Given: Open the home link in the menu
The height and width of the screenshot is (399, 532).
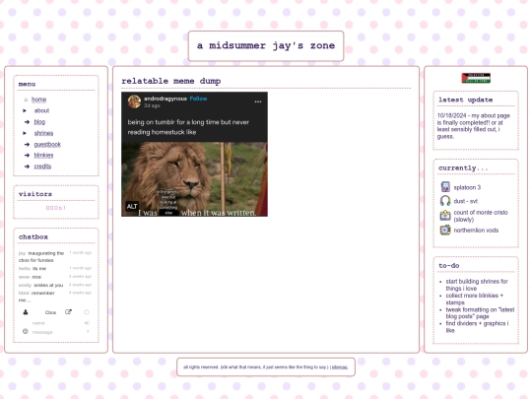Looking at the screenshot, I should pyautogui.click(x=39, y=100).
